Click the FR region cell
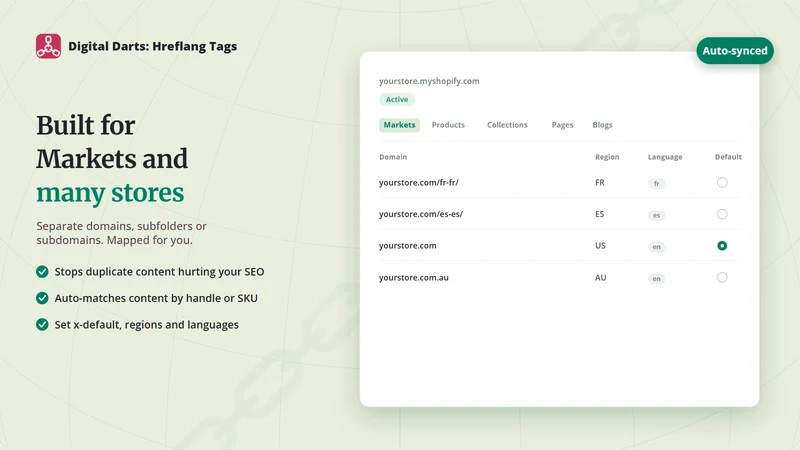 click(x=599, y=183)
